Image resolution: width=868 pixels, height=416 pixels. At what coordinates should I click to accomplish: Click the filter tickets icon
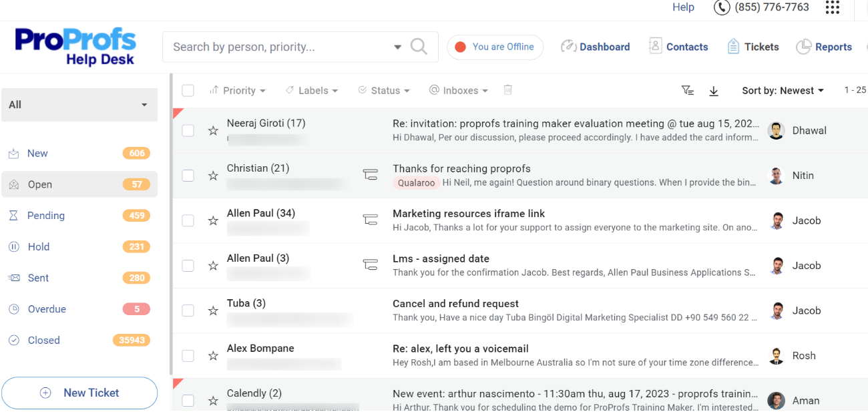click(688, 90)
